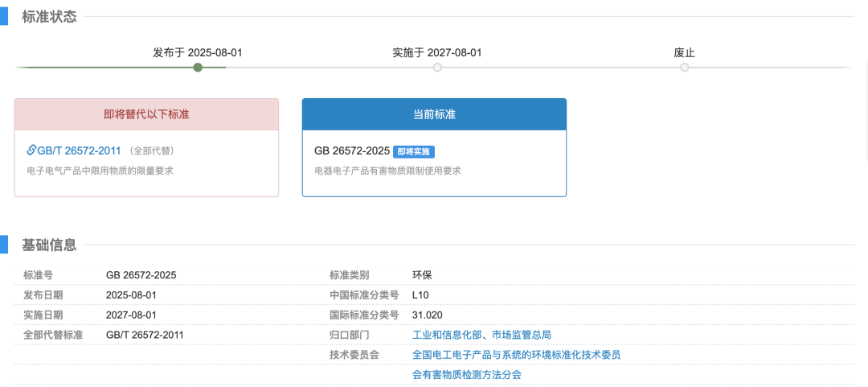Click the 实施于 2027-08-01 timeline label
868x387 pixels.
436,52
